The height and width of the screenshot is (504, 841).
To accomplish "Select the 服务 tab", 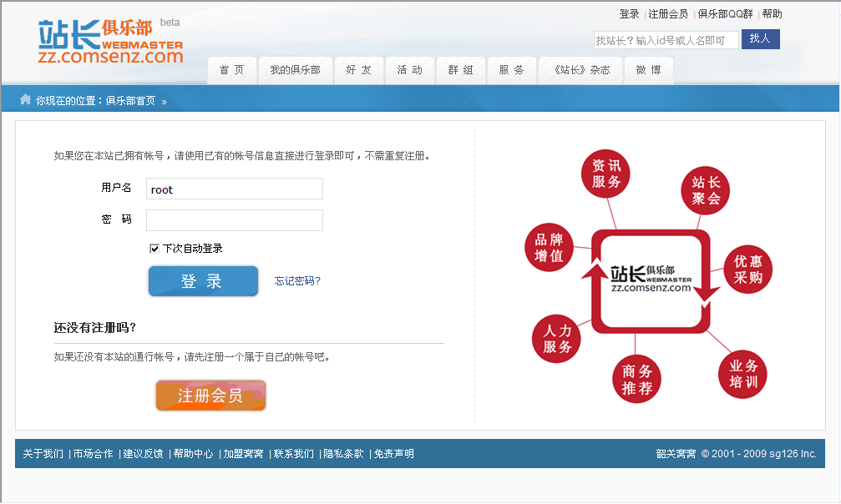I will pos(512,70).
